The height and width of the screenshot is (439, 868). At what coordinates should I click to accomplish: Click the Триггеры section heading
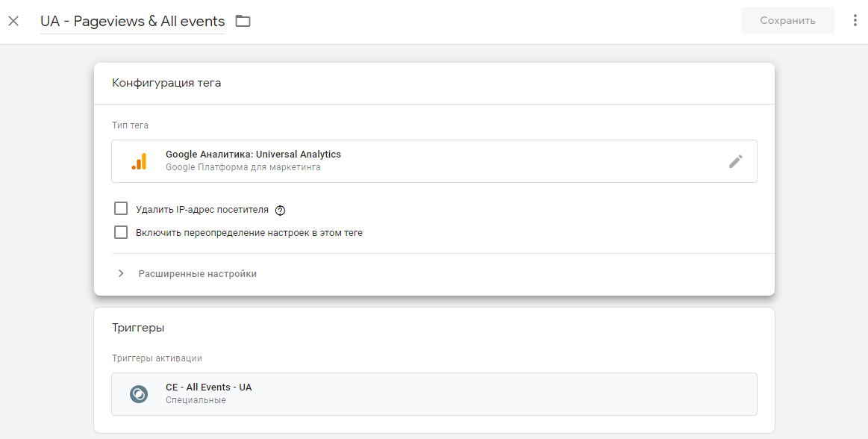(x=138, y=328)
